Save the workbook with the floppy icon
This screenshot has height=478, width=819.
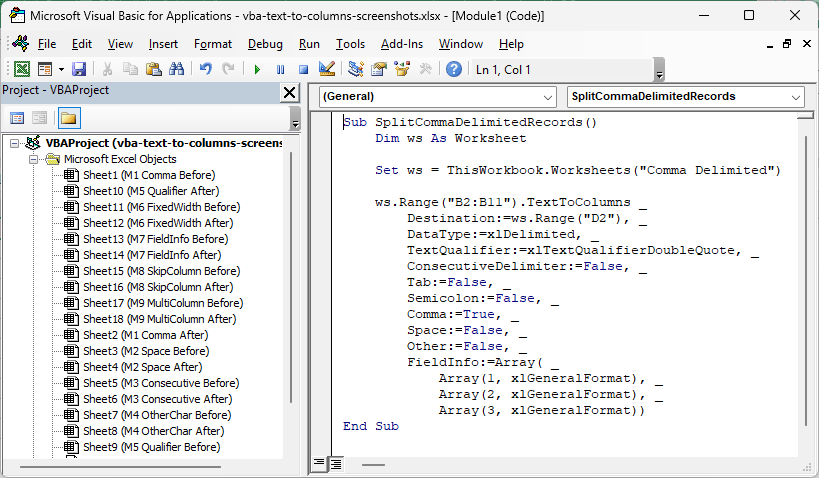(x=79, y=69)
